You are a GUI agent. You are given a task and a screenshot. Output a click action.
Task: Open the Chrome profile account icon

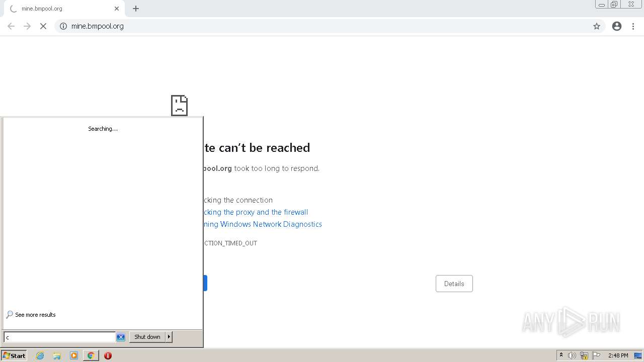pos(617,26)
